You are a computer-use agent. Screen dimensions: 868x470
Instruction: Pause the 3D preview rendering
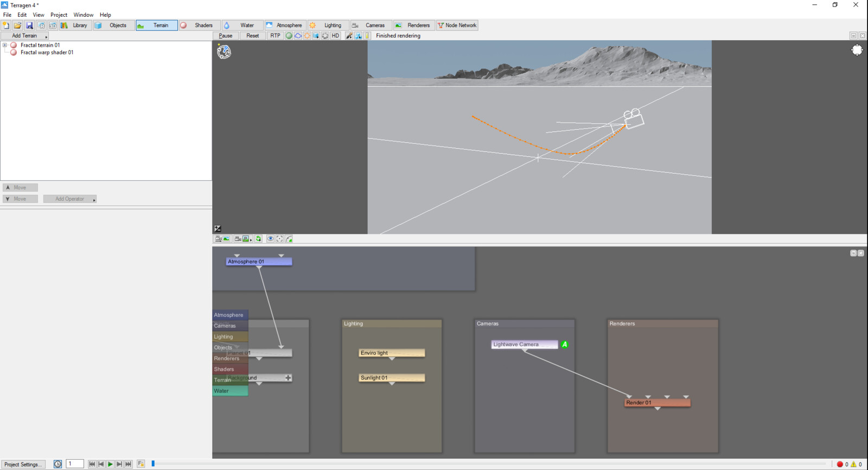pyautogui.click(x=226, y=36)
